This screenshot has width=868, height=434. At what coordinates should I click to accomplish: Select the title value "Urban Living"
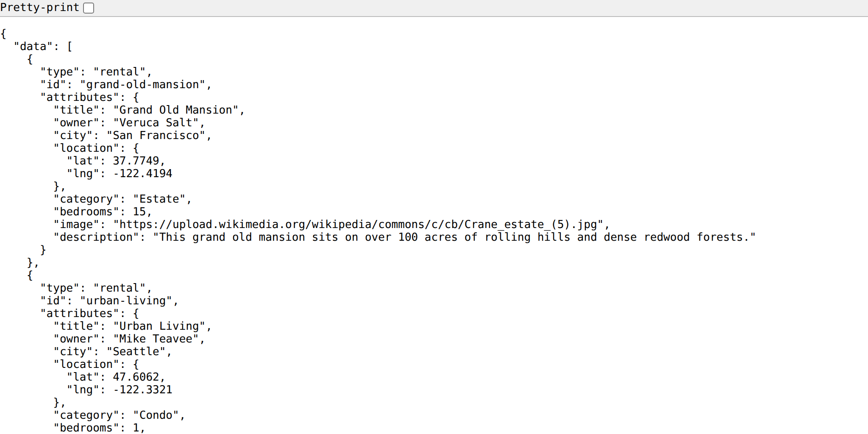click(x=162, y=326)
